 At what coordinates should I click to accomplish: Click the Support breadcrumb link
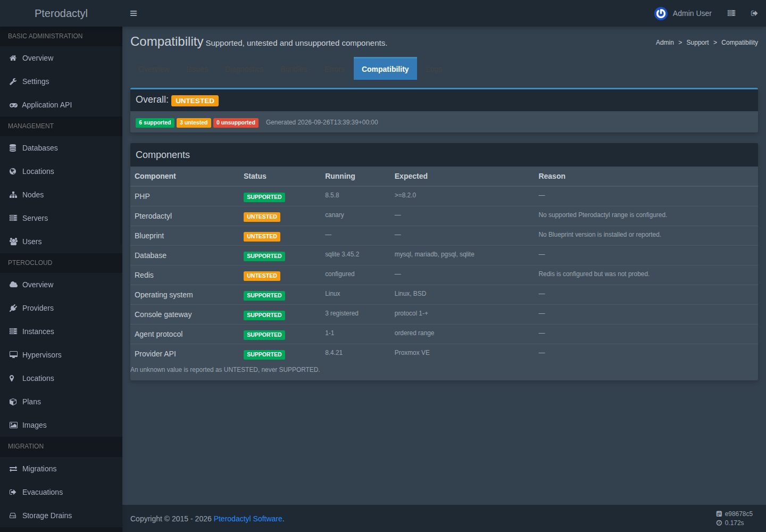point(697,43)
